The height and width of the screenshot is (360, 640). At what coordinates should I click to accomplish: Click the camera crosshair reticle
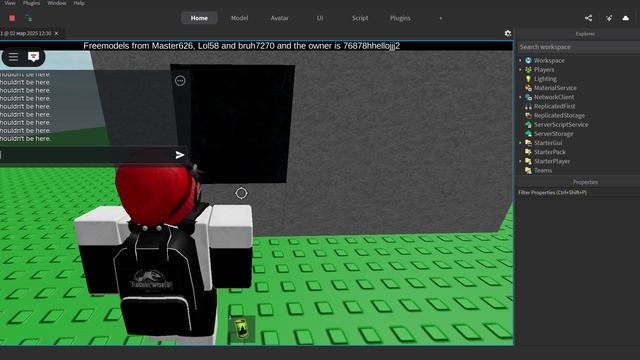(x=241, y=193)
